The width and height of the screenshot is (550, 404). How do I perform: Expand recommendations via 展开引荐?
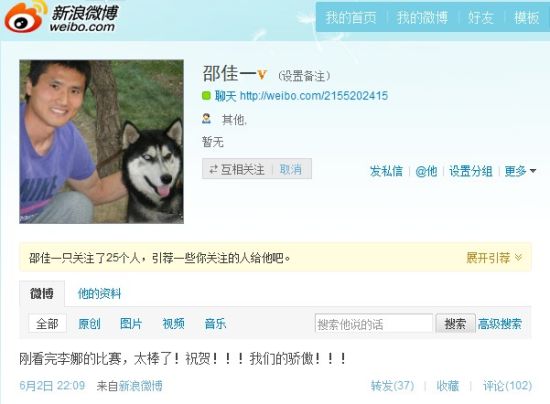coord(488,258)
